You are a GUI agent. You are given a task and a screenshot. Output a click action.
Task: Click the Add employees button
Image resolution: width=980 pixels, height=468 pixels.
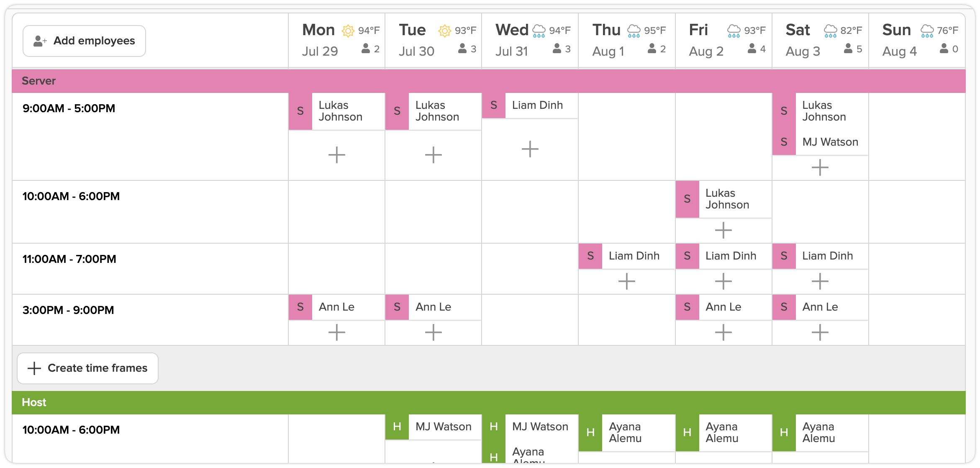[84, 41]
